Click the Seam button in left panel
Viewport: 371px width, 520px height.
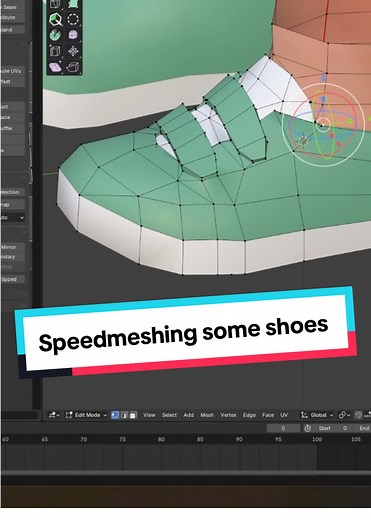(12, 7)
